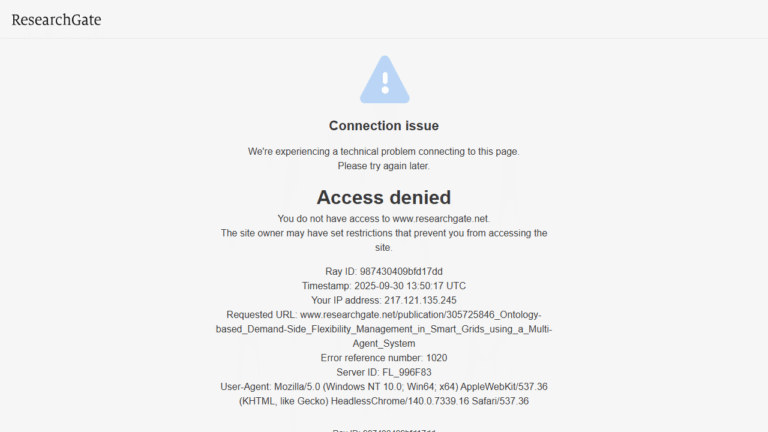Click the 'Please try again later' text

point(384,166)
